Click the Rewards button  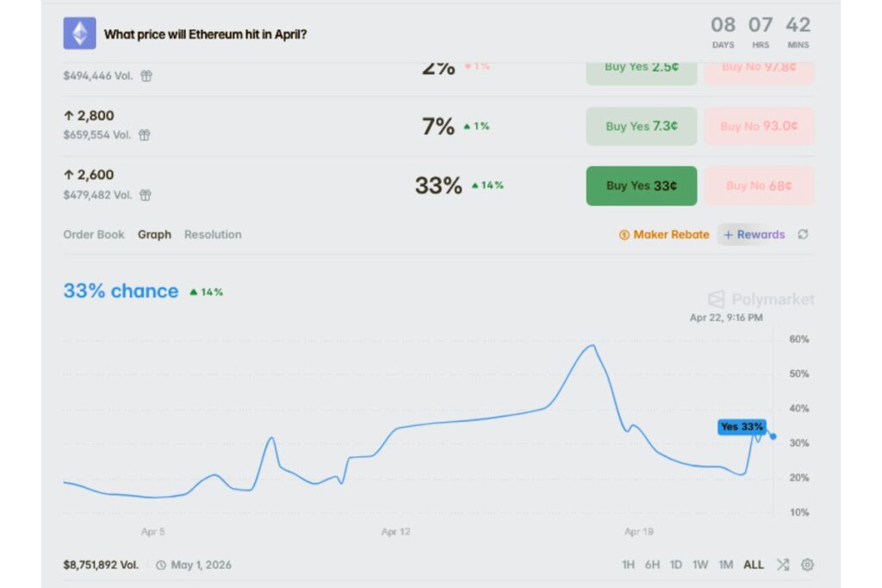point(755,234)
